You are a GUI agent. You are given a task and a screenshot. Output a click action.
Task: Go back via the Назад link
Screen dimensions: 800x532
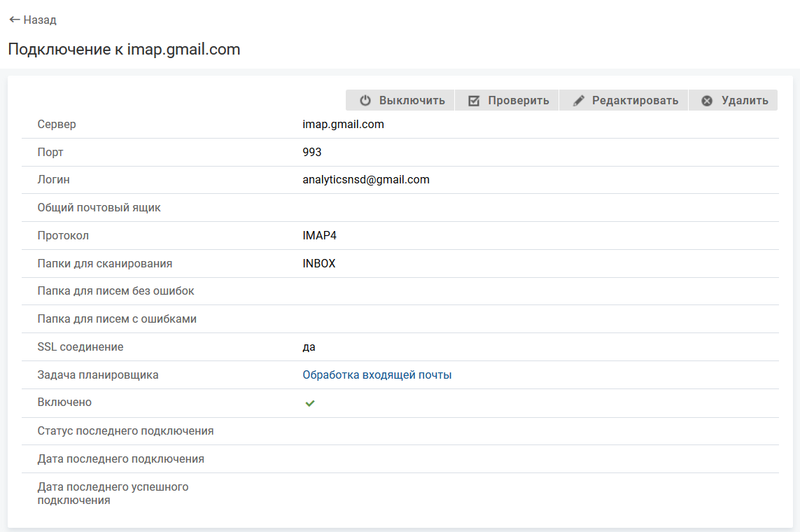tap(39, 20)
